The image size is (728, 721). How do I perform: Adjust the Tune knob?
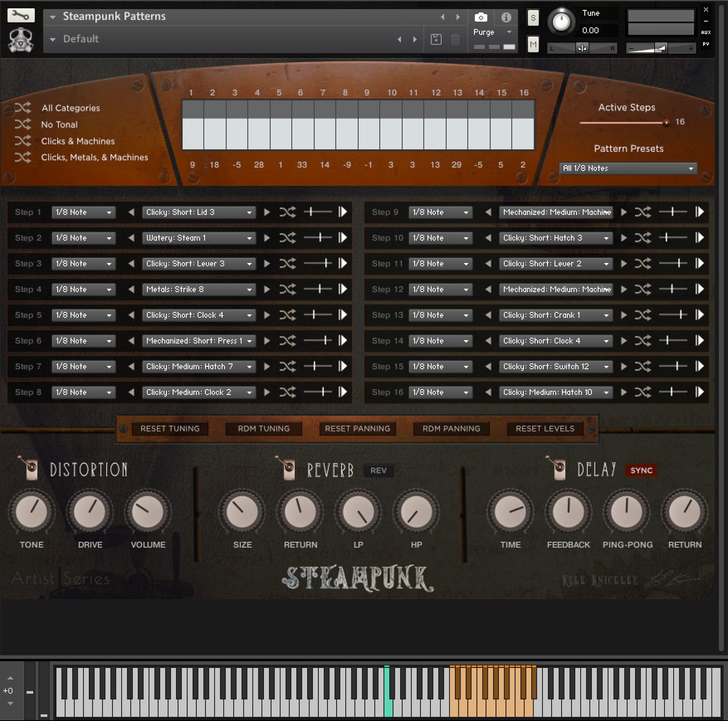coord(561,21)
